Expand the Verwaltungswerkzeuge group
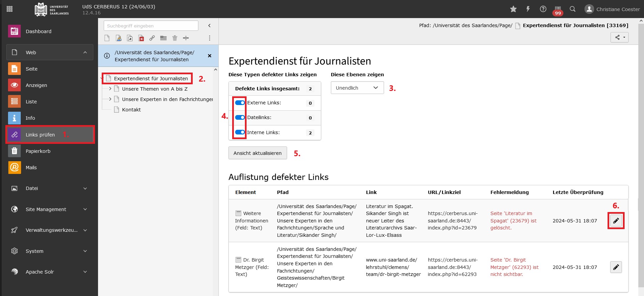The image size is (644, 296). (50, 230)
